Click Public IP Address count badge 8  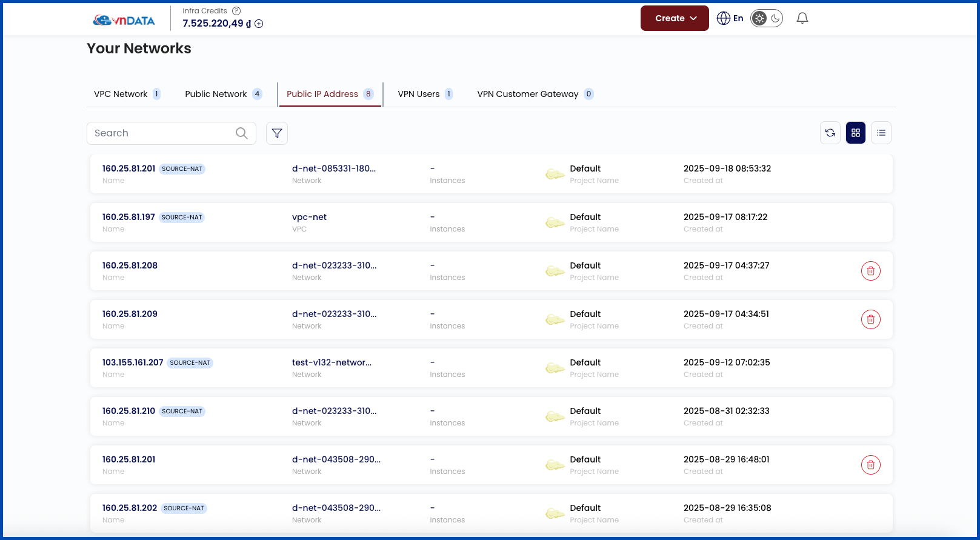(x=368, y=94)
